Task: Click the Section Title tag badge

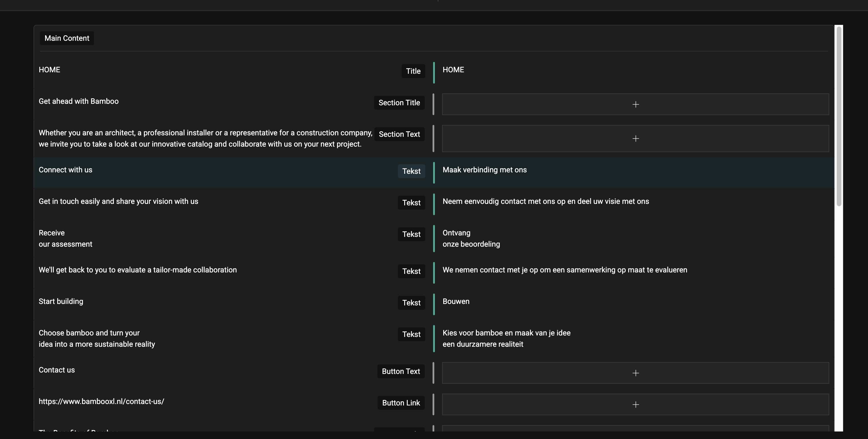Action: [399, 103]
